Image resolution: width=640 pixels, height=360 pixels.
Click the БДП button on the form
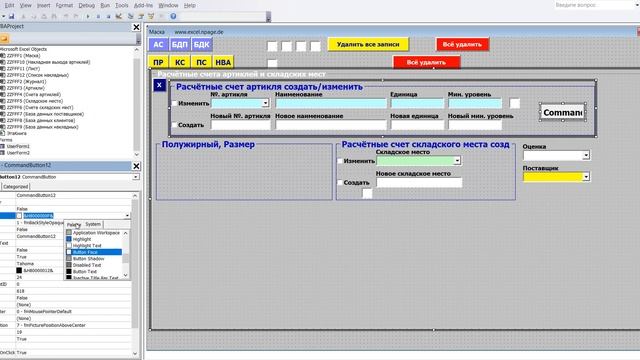tap(180, 44)
